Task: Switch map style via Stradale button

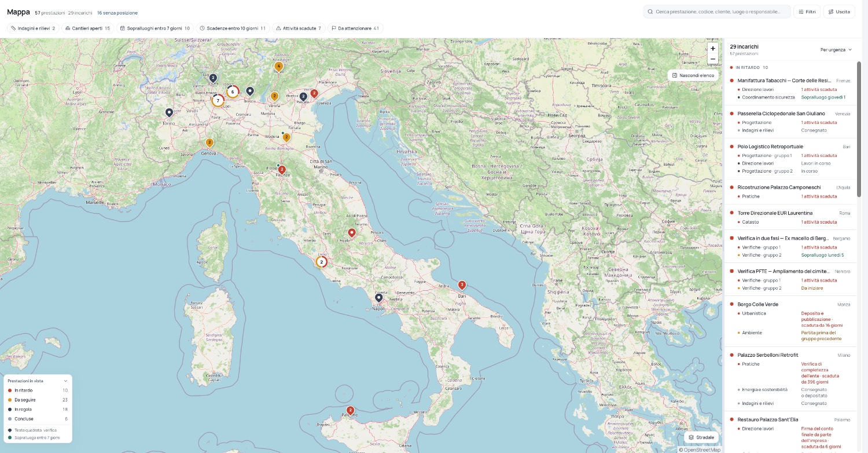Action: (701, 437)
